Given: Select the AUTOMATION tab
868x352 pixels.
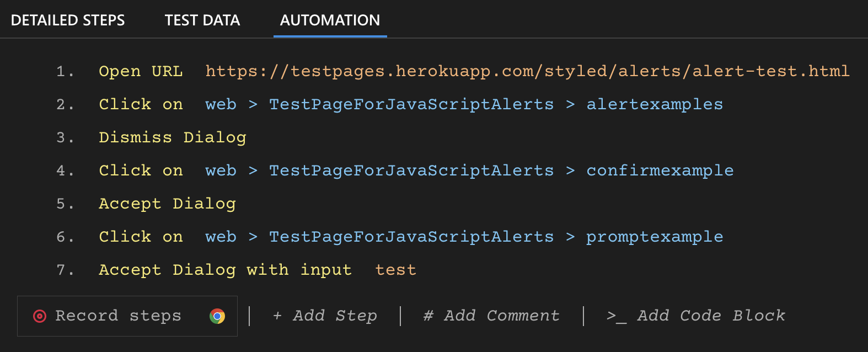Looking at the screenshot, I should coord(329,20).
